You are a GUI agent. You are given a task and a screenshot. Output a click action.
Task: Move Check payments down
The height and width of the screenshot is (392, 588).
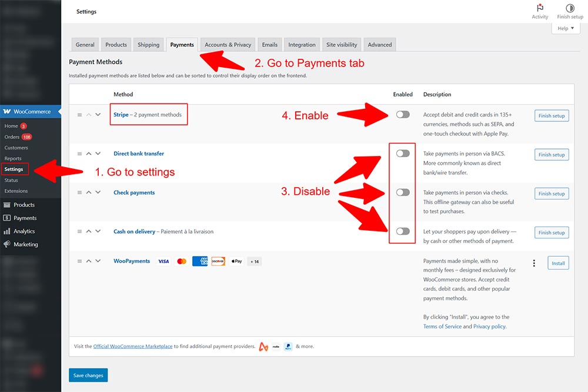98,192
